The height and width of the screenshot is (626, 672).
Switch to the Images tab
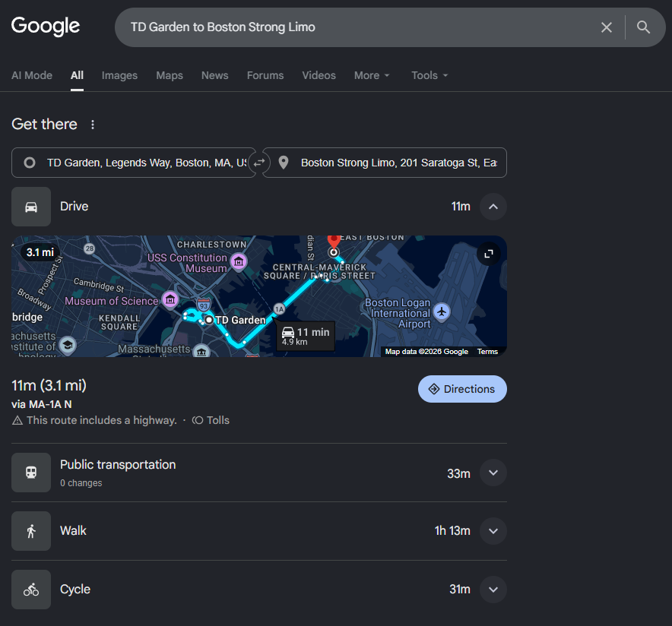click(x=119, y=75)
